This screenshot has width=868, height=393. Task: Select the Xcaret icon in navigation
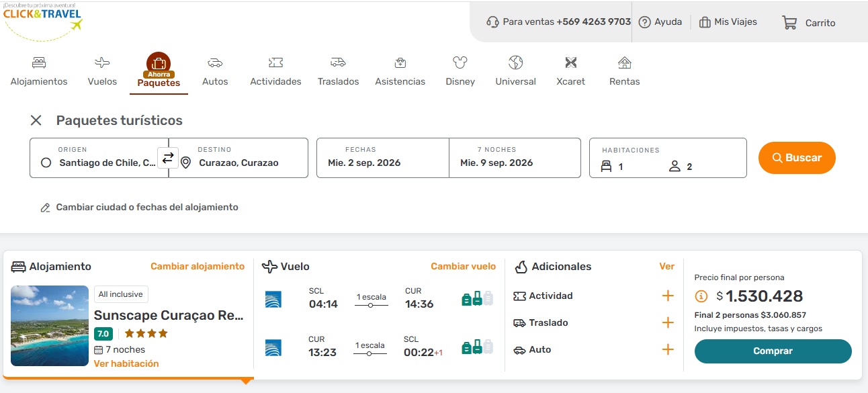[x=570, y=63]
